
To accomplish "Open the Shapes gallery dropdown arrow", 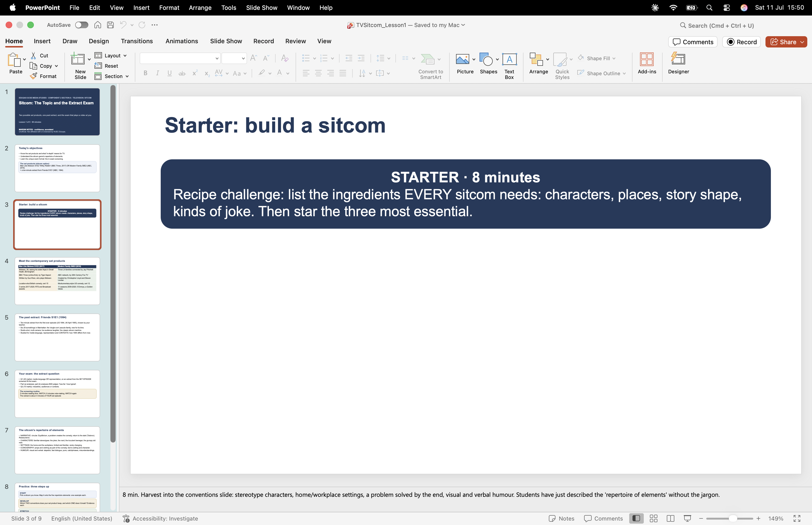I will [497, 59].
